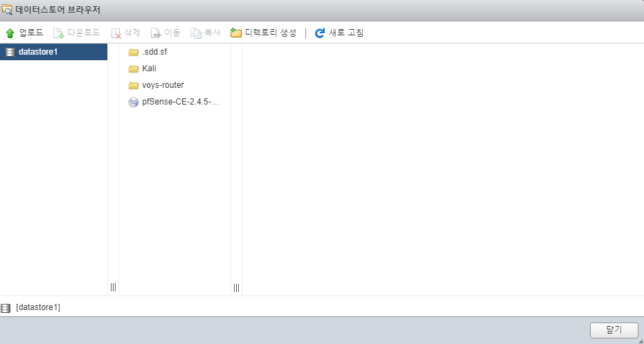Click the 새로 고침 label

[x=346, y=33]
